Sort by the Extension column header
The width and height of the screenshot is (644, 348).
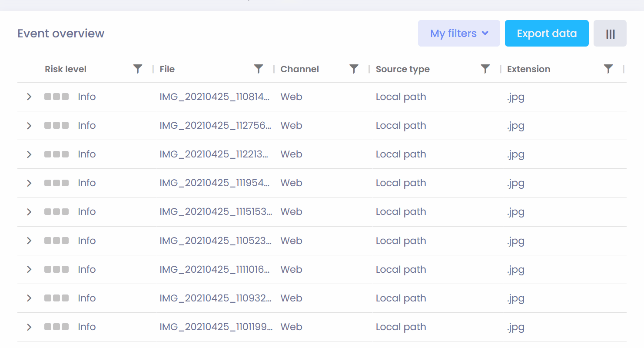tap(528, 69)
